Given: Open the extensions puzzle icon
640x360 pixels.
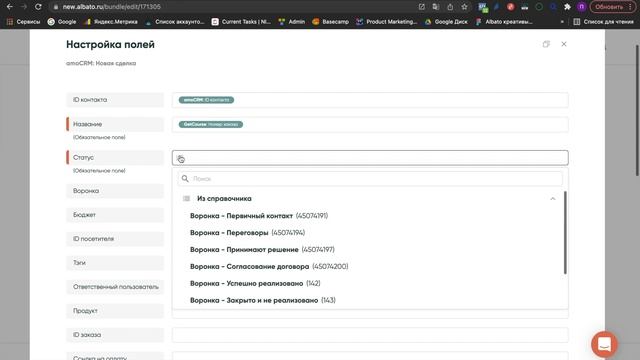Looking at the screenshot, I should pyautogui.click(x=567, y=7).
